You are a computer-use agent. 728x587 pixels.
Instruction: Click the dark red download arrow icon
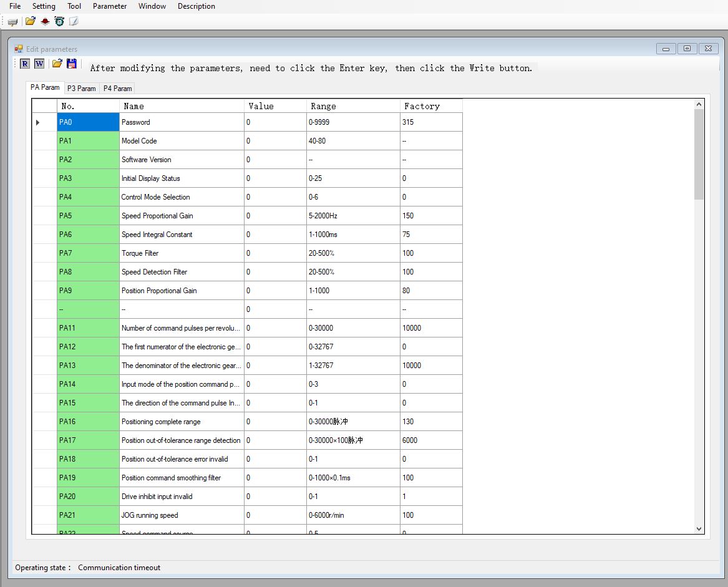tap(45, 21)
